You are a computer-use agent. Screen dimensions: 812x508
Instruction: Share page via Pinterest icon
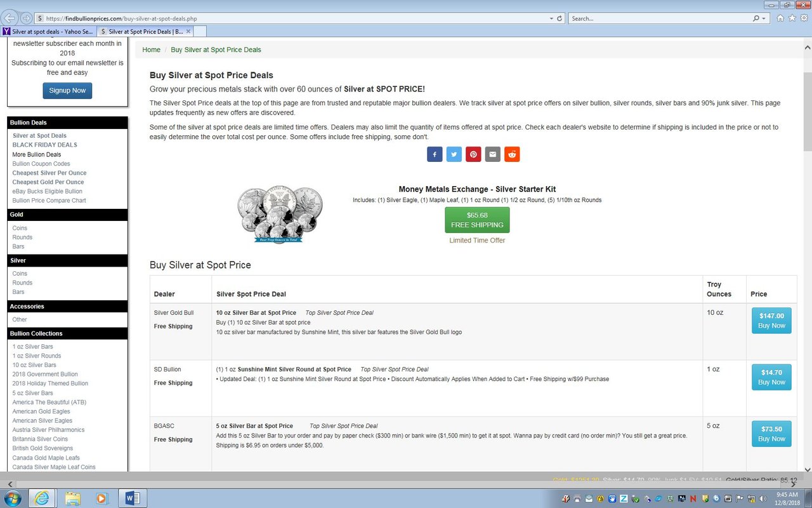coord(473,154)
